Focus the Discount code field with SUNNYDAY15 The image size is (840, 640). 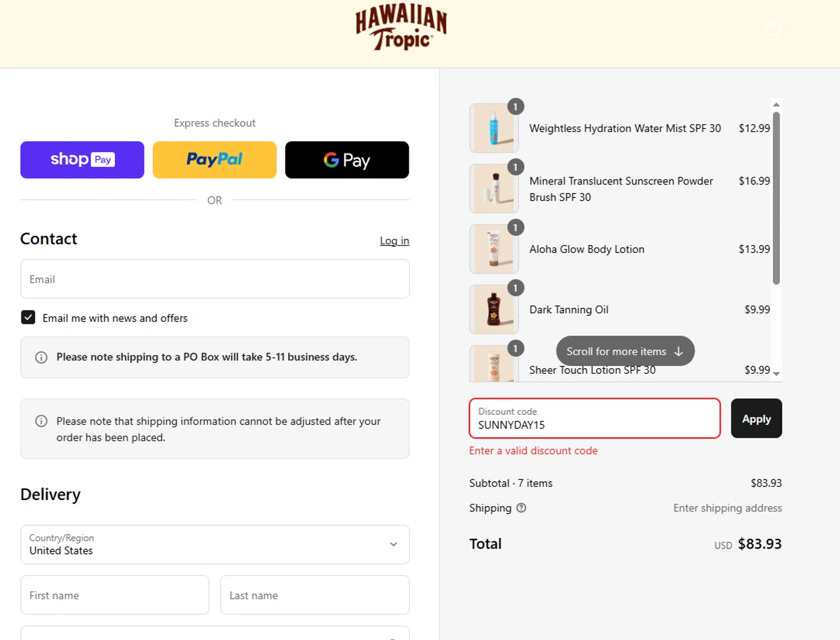(595, 419)
